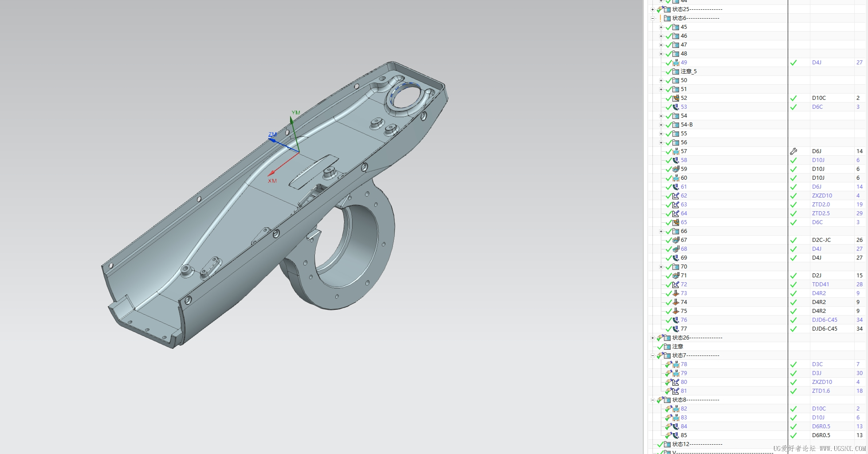
Task: Expand folder 51 in the tree
Action: pos(661,89)
